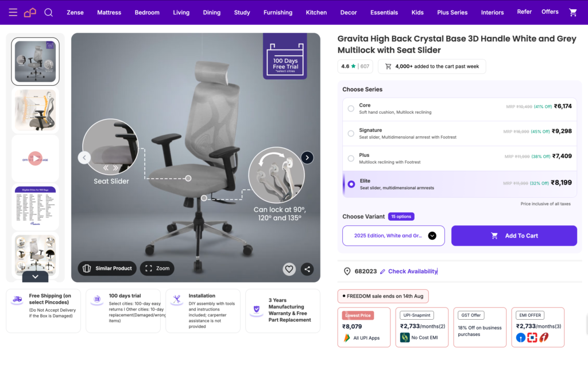Open the Dining menu
Viewport: 588px width, 368px height.
click(x=211, y=13)
